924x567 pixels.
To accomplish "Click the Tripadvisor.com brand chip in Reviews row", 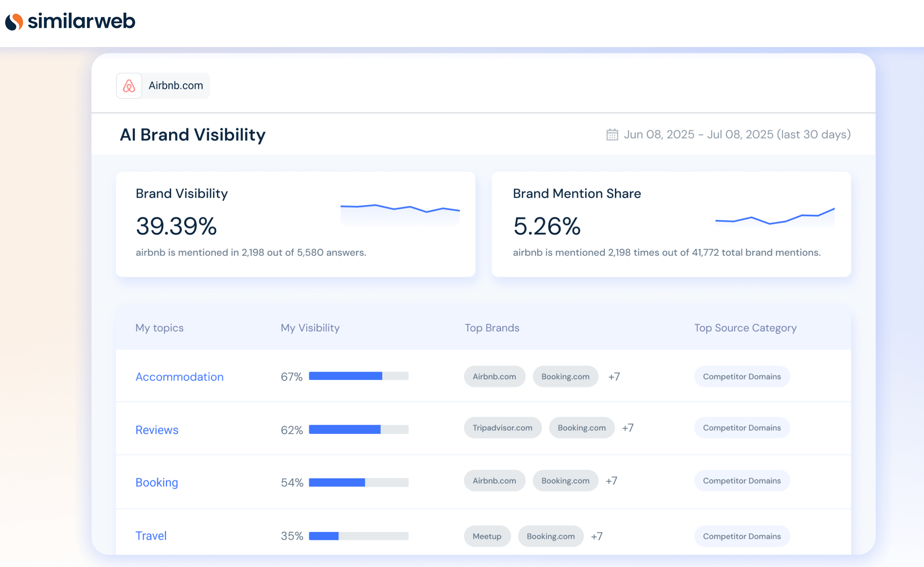I will coord(502,427).
